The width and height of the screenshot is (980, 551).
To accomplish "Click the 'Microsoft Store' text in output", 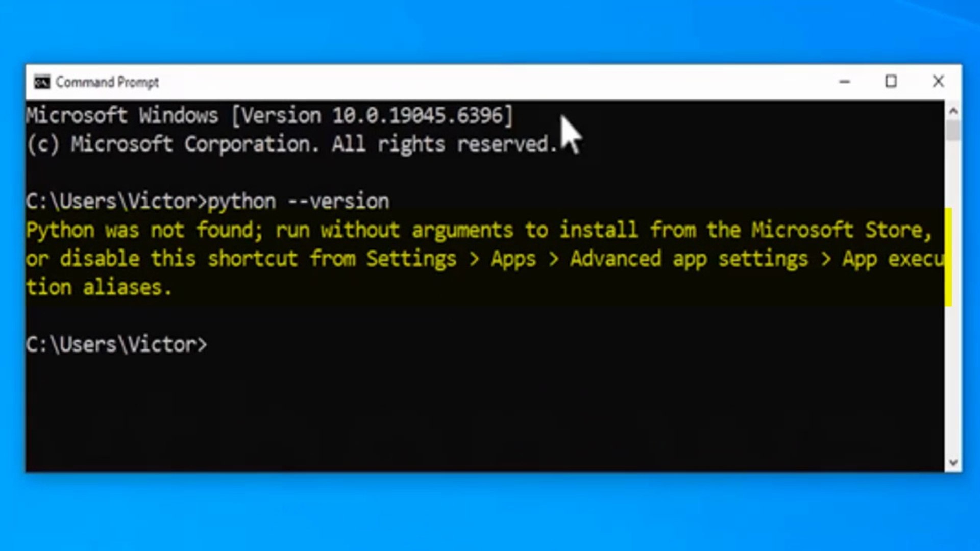I will point(837,231).
